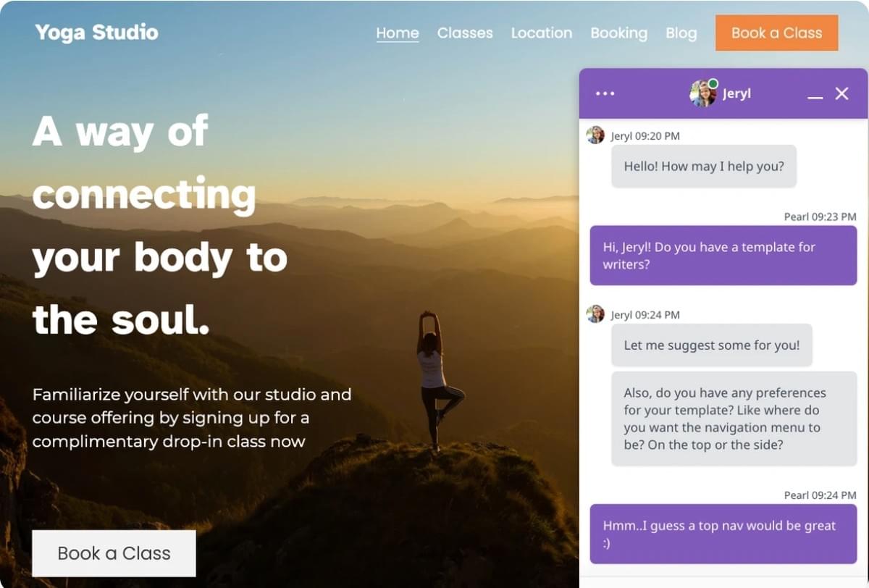The width and height of the screenshot is (869, 588).
Task: Click the Yoga Studio logo
Action: [96, 32]
